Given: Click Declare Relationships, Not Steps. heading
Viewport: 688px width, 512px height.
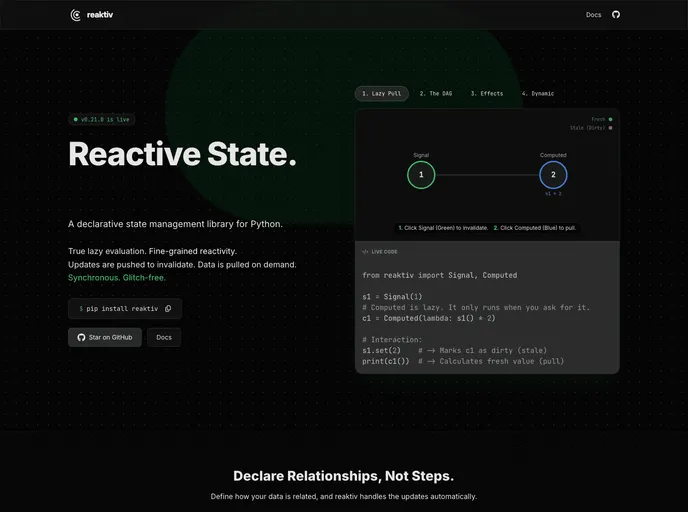Looking at the screenshot, I should (x=344, y=476).
